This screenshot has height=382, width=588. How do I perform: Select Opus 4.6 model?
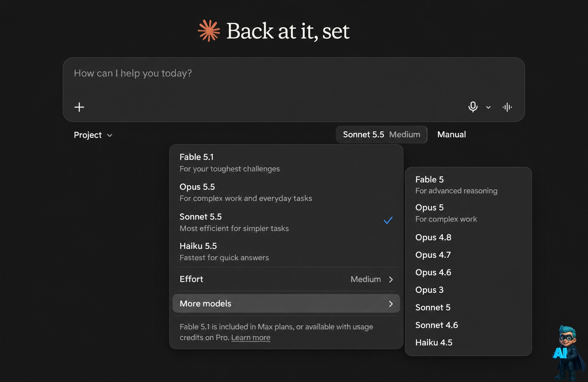[x=468, y=272]
